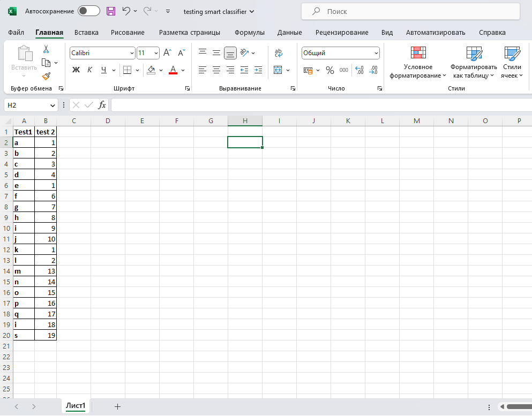
Task: Increase font size with larger A icon
Action: click(167, 52)
